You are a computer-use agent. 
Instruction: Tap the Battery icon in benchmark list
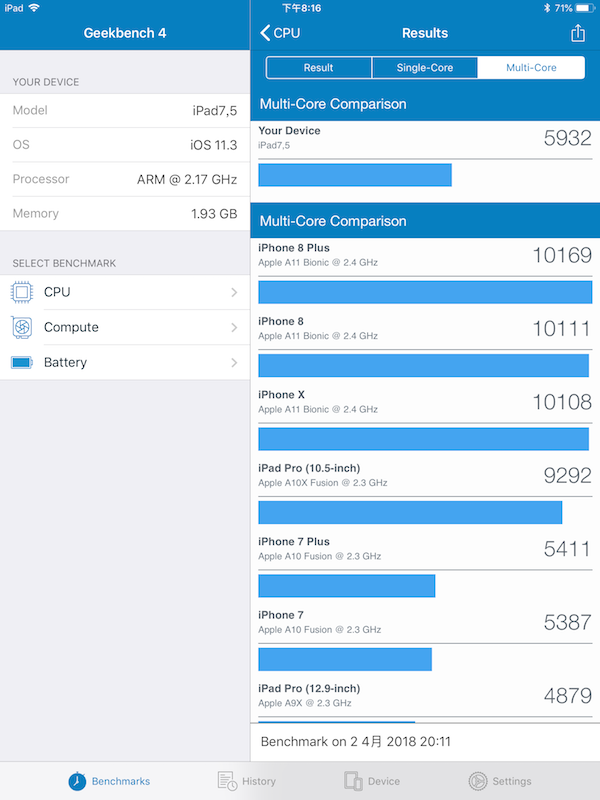click(22, 363)
